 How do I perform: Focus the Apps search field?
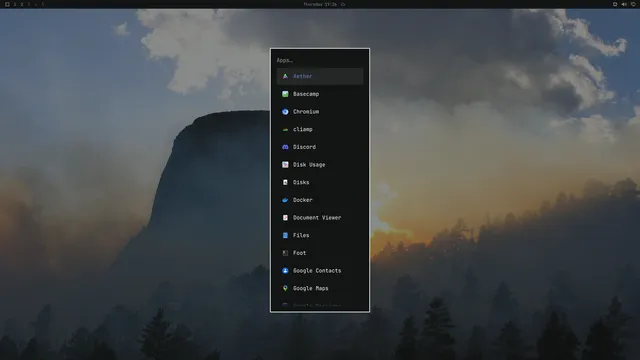[x=320, y=60]
